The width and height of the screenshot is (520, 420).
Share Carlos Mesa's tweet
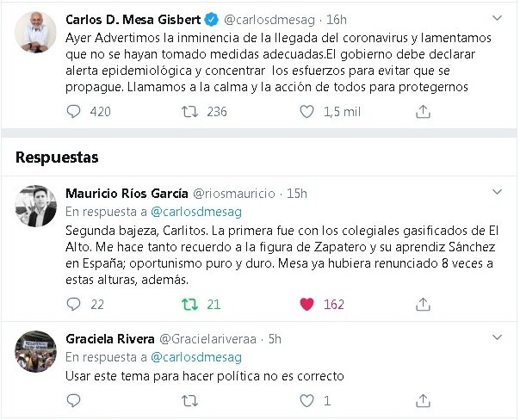(423, 111)
